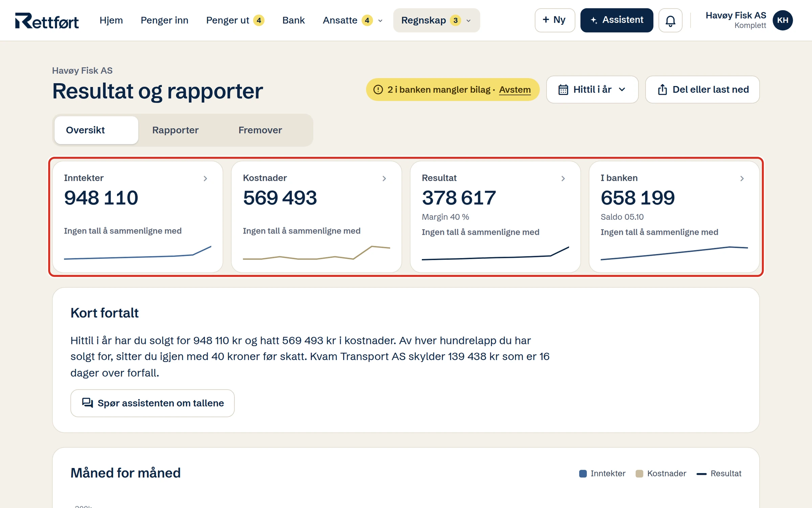Click Del eller last ned
Image resolution: width=812 pixels, height=508 pixels.
point(702,89)
